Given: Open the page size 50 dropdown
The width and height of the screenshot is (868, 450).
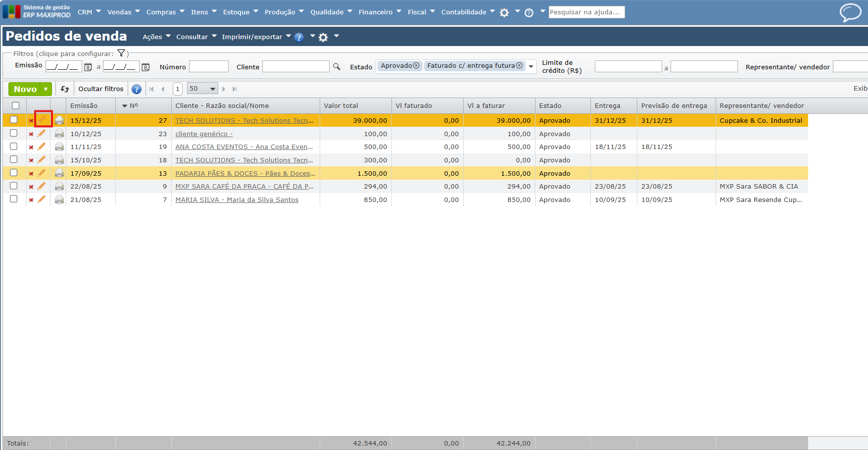Looking at the screenshot, I should [x=202, y=89].
